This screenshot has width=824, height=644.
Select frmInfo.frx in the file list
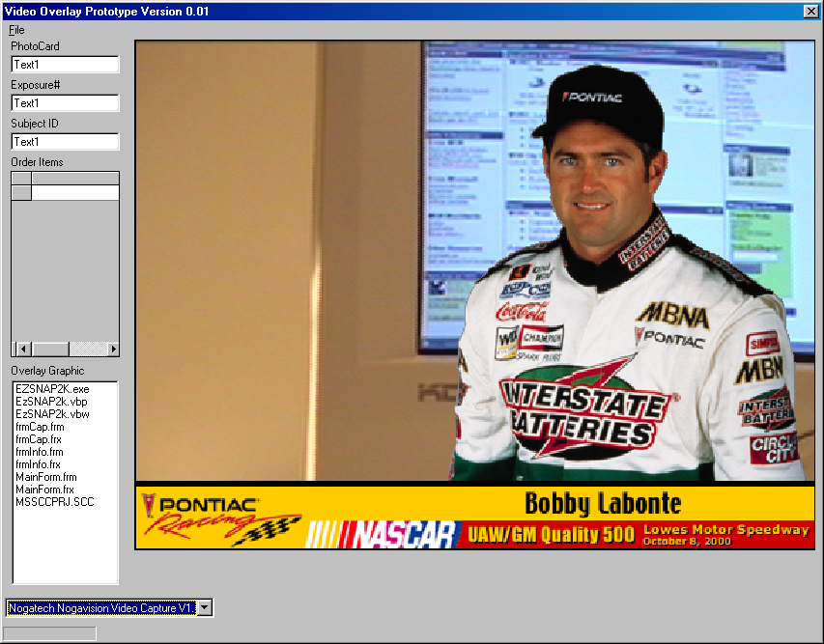click(x=38, y=464)
